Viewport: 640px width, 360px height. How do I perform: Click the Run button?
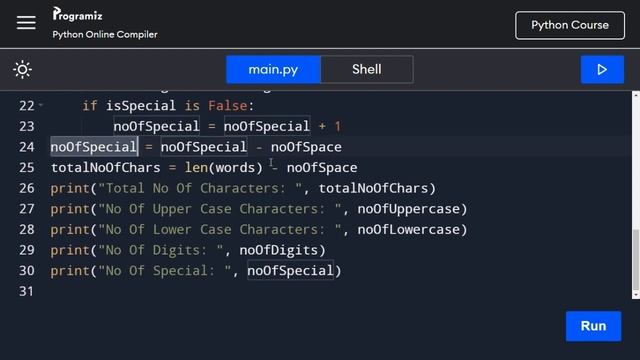[593, 326]
